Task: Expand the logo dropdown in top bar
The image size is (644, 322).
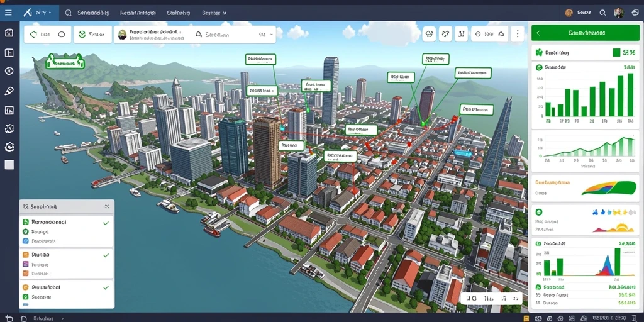Action: [x=50, y=13]
